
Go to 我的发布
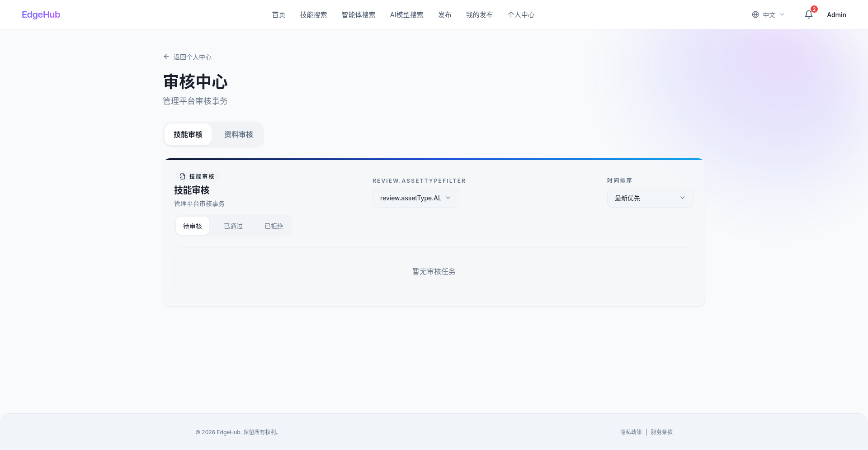tap(480, 14)
